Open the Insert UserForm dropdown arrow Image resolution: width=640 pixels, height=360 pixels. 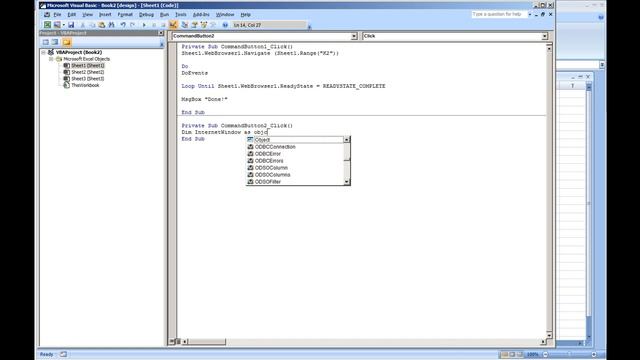[64, 25]
